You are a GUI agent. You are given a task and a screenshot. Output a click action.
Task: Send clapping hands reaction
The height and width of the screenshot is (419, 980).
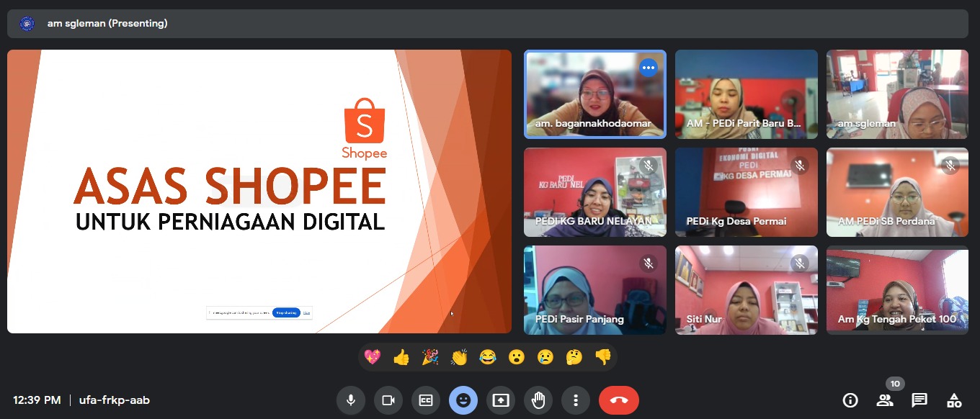pos(459,357)
